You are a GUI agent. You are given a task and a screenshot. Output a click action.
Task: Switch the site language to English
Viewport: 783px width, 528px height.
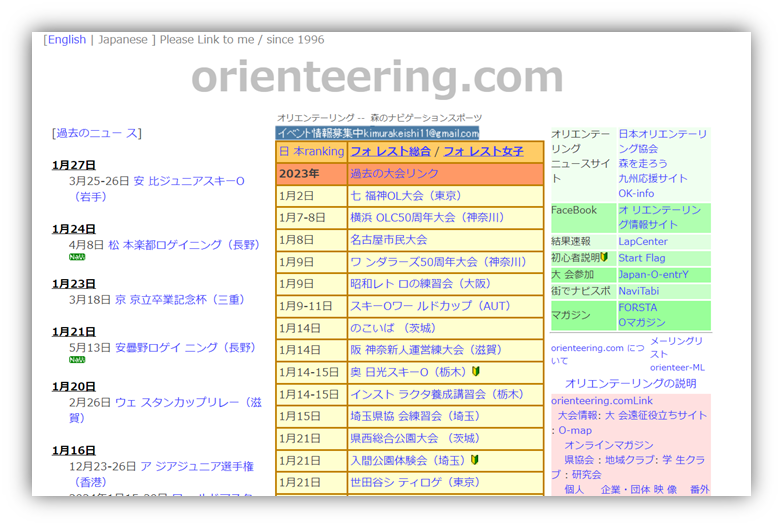coord(67,39)
